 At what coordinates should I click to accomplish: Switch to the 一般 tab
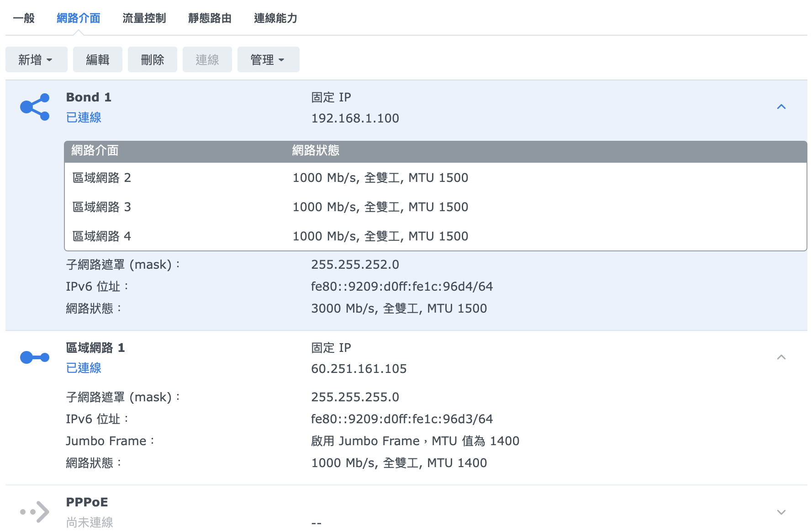pyautogui.click(x=24, y=18)
